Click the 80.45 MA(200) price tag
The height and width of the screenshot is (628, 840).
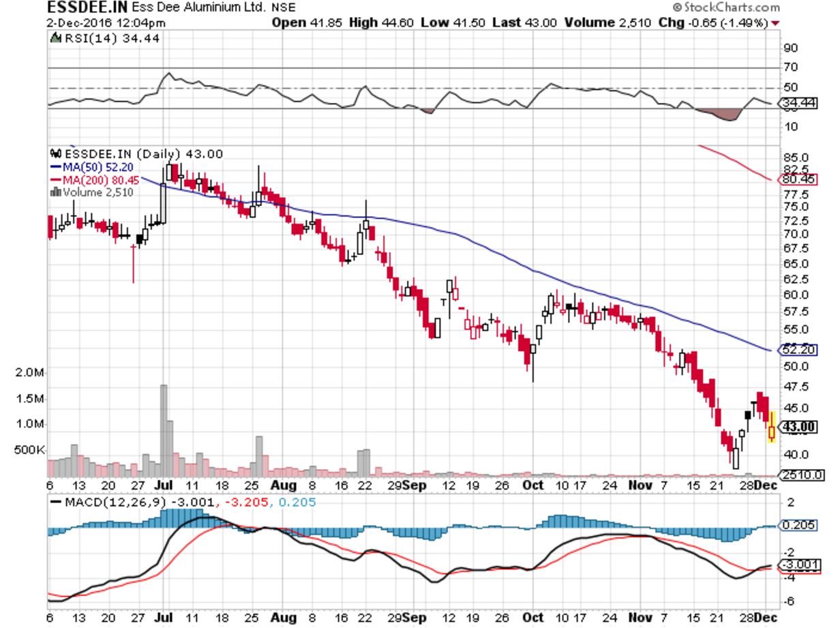point(799,180)
